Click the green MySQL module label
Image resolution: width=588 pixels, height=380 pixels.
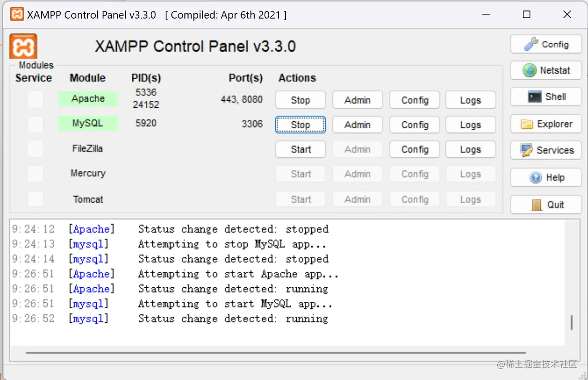tap(88, 123)
